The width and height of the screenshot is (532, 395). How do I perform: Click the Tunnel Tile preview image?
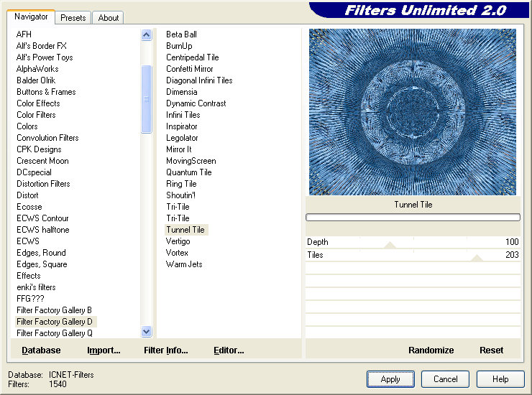(x=413, y=112)
